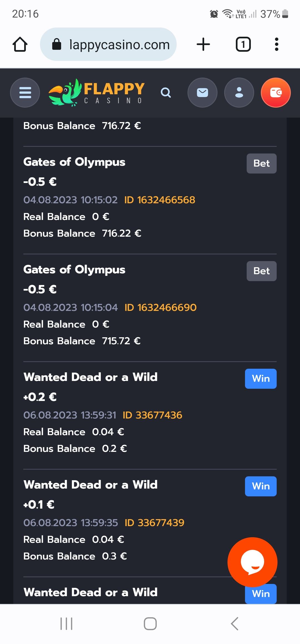Open the browser three-dot menu
Screen dimensions: 300x644
(276, 44)
